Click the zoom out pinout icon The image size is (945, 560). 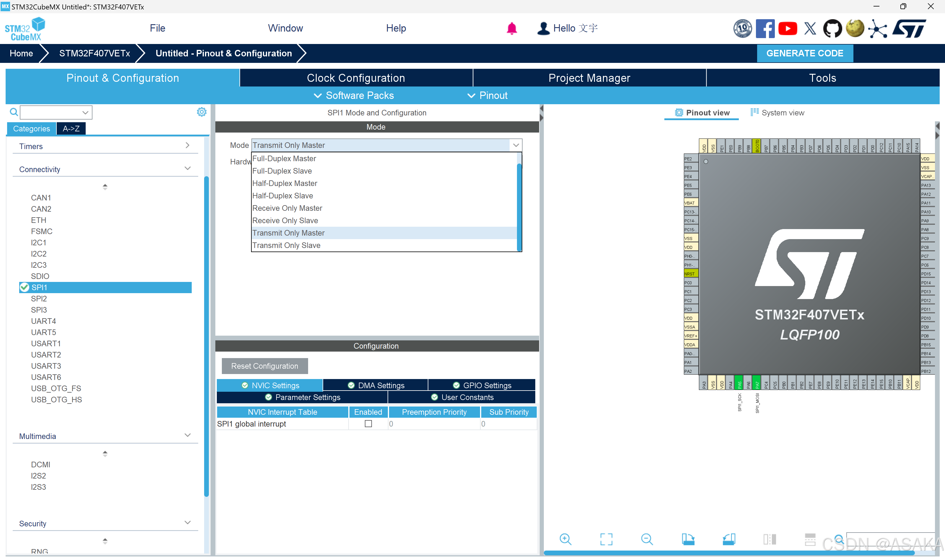point(647,539)
